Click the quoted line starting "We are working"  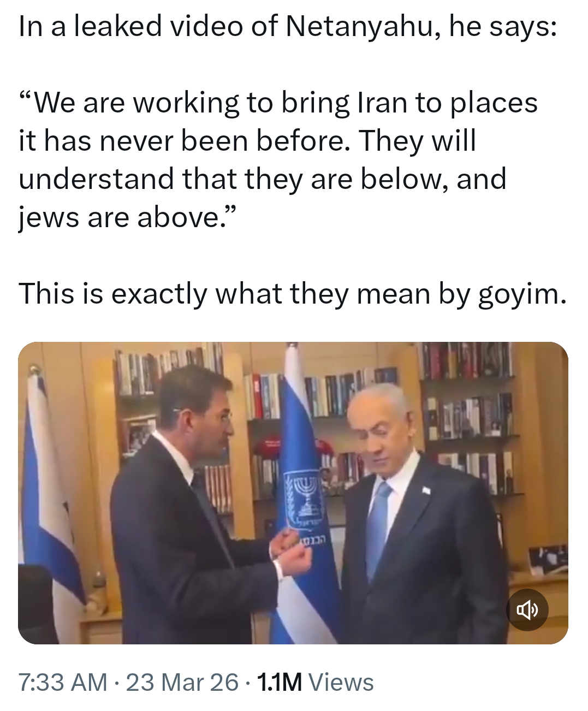click(x=278, y=103)
